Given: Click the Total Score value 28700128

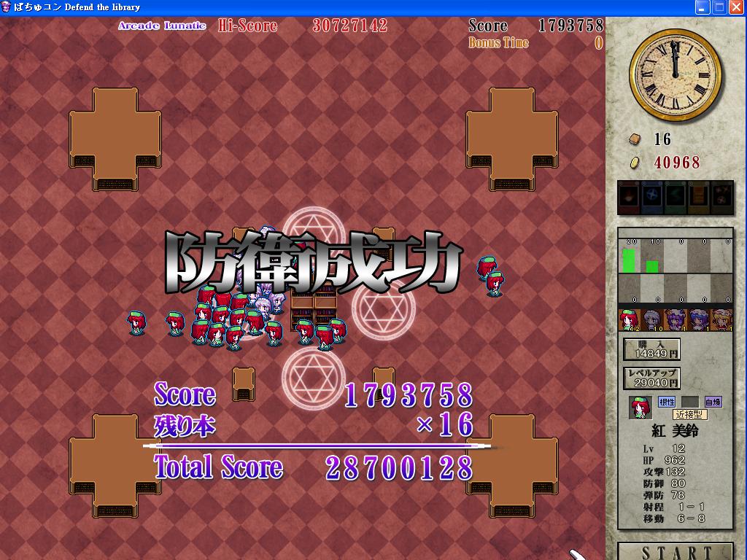Looking at the screenshot, I should [399, 468].
